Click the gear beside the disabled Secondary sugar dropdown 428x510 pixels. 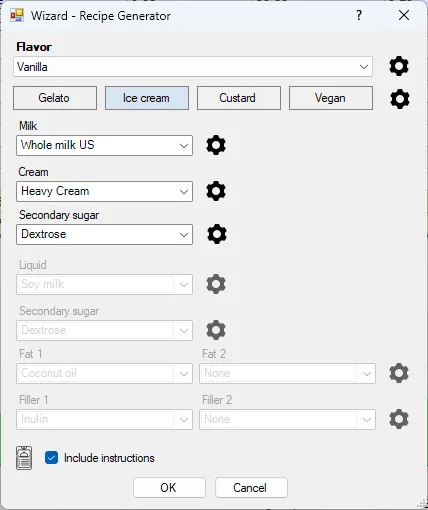(x=216, y=330)
